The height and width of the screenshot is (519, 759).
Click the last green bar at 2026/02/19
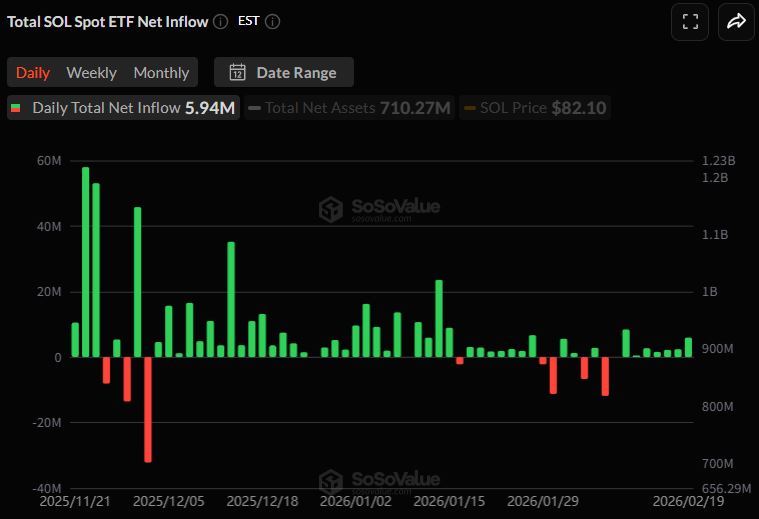[688, 347]
